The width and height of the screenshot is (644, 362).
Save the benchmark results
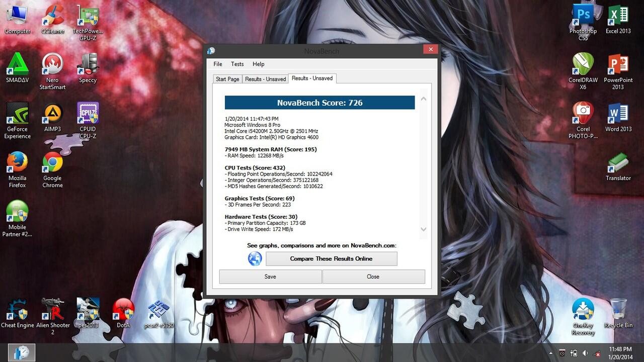click(x=270, y=277)
